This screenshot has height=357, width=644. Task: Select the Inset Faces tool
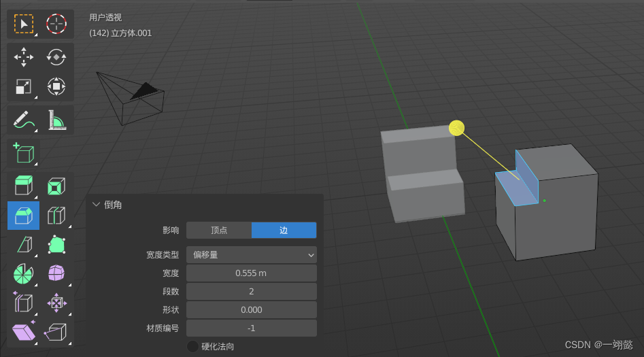(56, 186)
